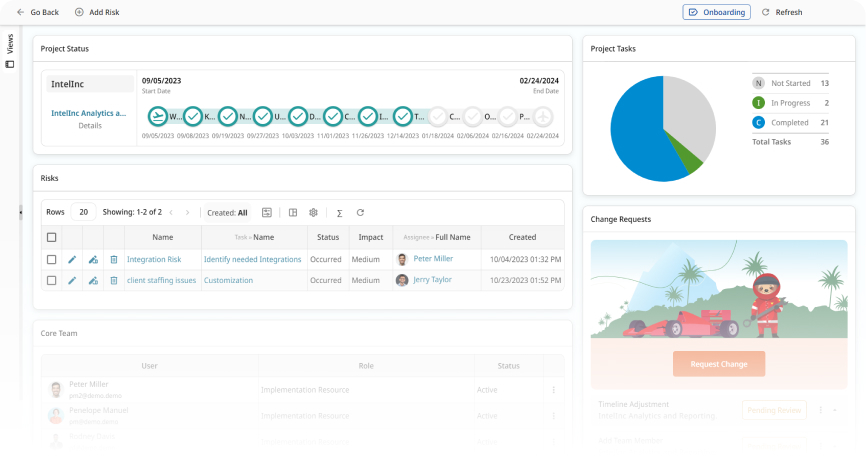Click the column layout icon
Viewport: 866px width, 458px height.
[293, 213]
